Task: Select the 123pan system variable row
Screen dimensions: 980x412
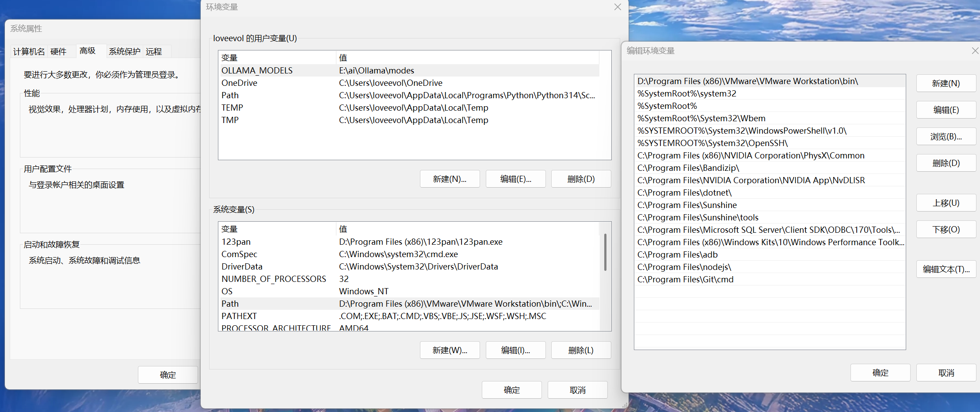Action: pos(409,242)
